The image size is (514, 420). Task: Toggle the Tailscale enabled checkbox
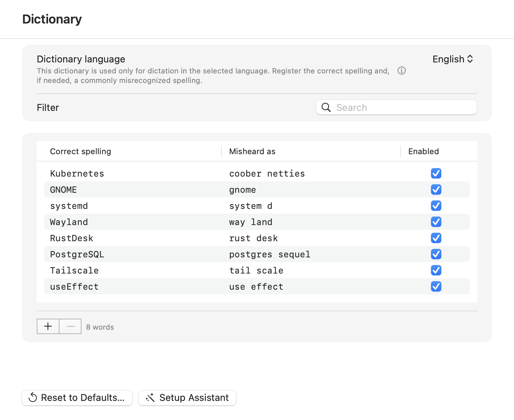pyautogui.click(x=436, y=270)
